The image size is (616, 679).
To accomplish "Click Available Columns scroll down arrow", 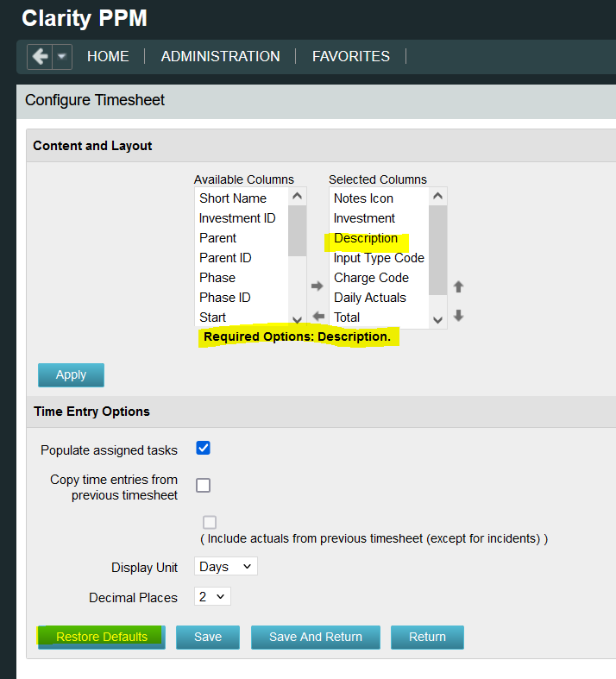I will click(x=297, y=319).
